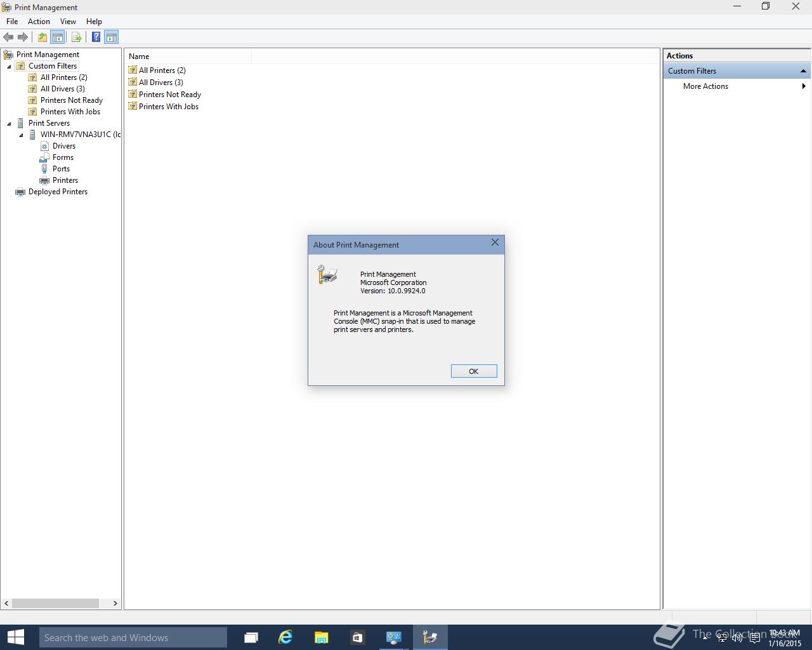The image size is (812, 650).
Task: Toggle Show/Hide Action Pane toolbar icon
Action: [x=111, y=37]
